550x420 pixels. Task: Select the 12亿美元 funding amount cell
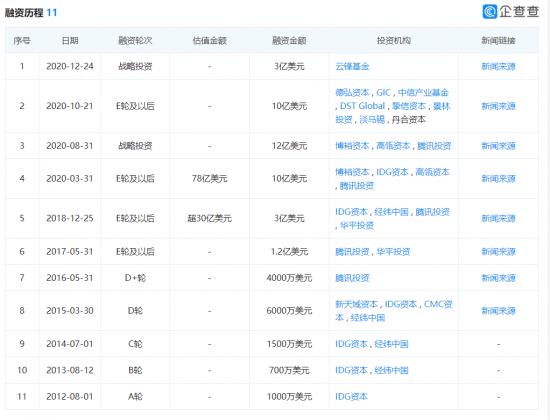coord(289,146)
